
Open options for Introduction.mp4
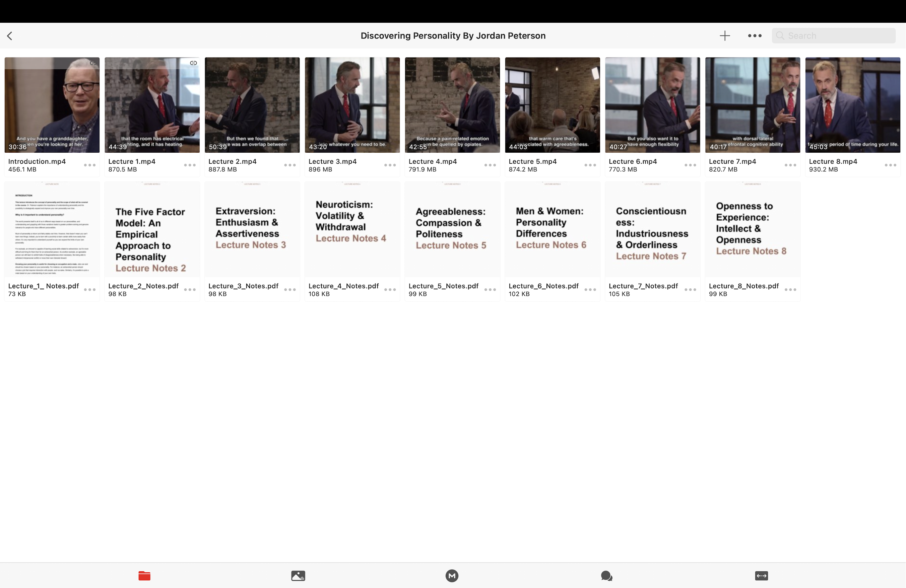click(90, 165)
